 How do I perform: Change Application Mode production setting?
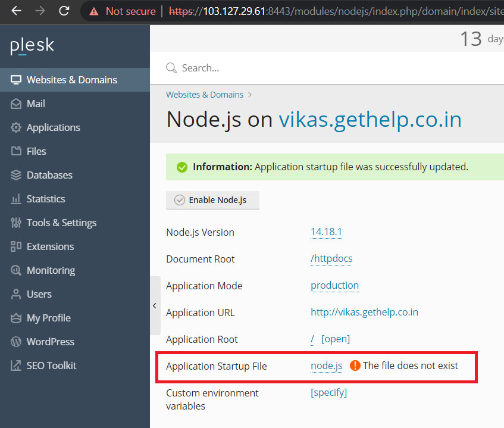click(334, 286)
